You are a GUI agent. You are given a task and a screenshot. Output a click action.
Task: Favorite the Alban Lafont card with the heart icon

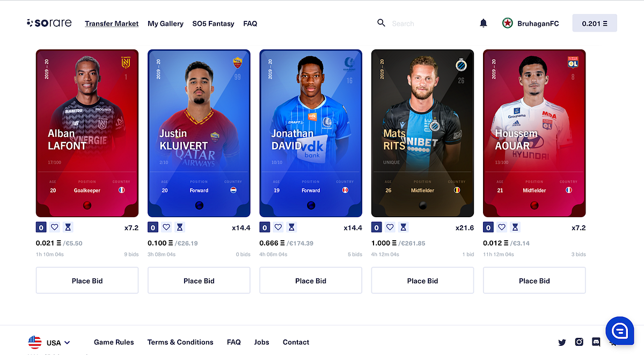[54, 227]
